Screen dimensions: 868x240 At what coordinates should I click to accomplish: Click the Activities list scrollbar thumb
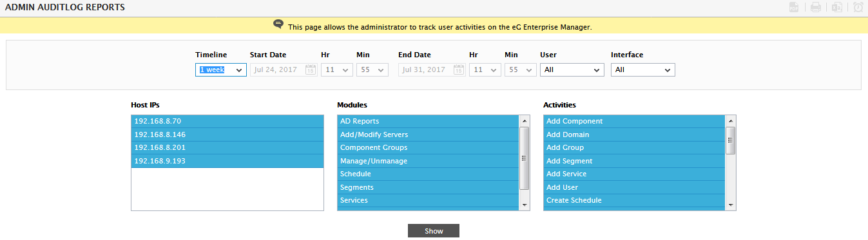click(731, 140)
